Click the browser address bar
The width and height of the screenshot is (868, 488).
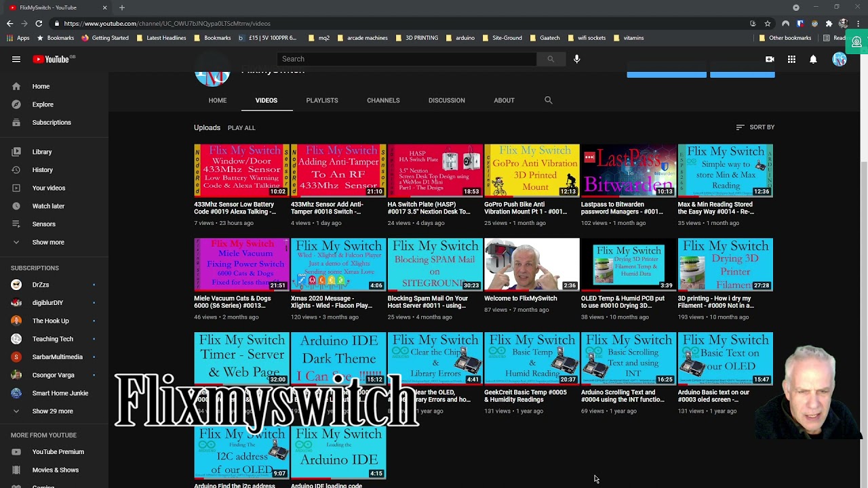point(400,23)
